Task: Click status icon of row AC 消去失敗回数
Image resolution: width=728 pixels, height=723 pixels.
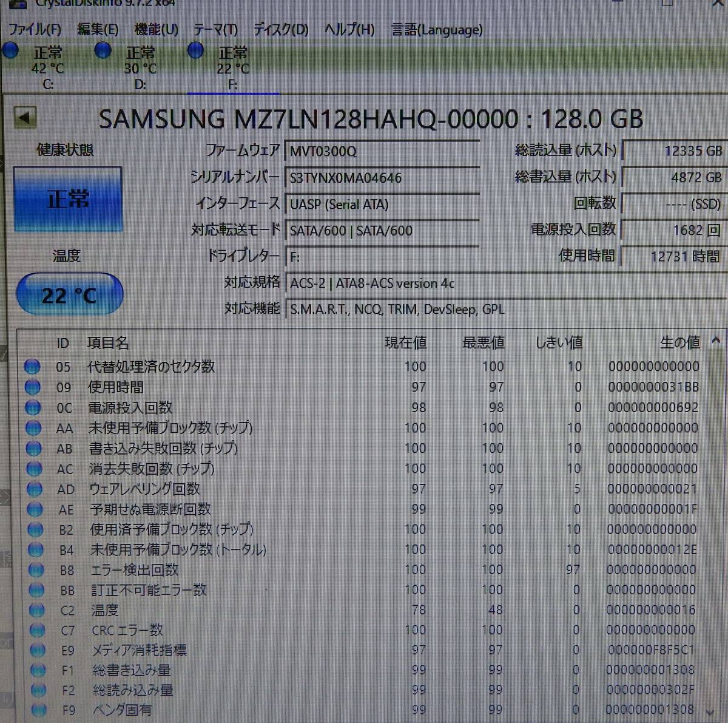Action: pos(34,469)
